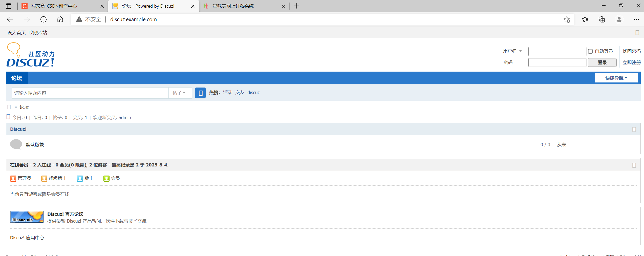Screen dimensions: 644x256
Task: Open new member admin profile link
Action: click(x=125, y=118)
